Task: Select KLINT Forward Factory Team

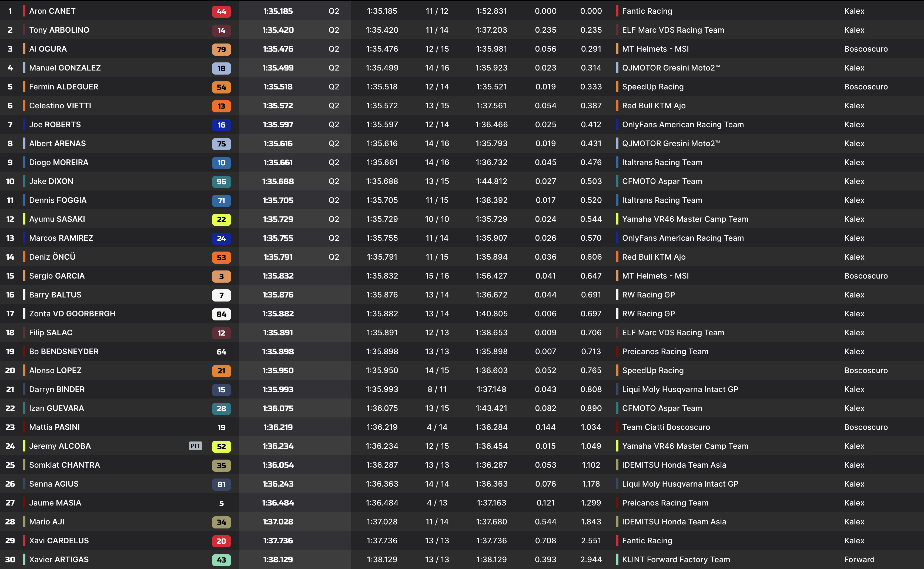Action: tap(676, 560)
